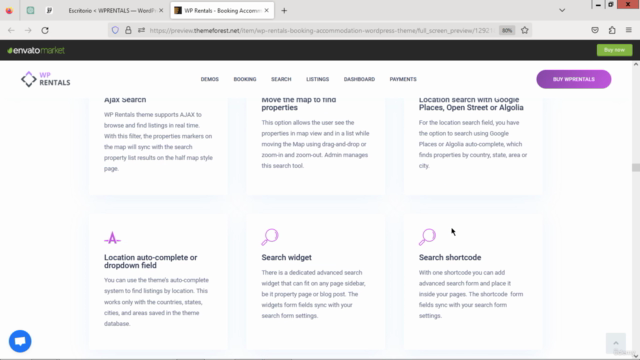The height and width of the screenshot is (360, 640).
Task: Click the green Buy now button
Action: [614, 50]
